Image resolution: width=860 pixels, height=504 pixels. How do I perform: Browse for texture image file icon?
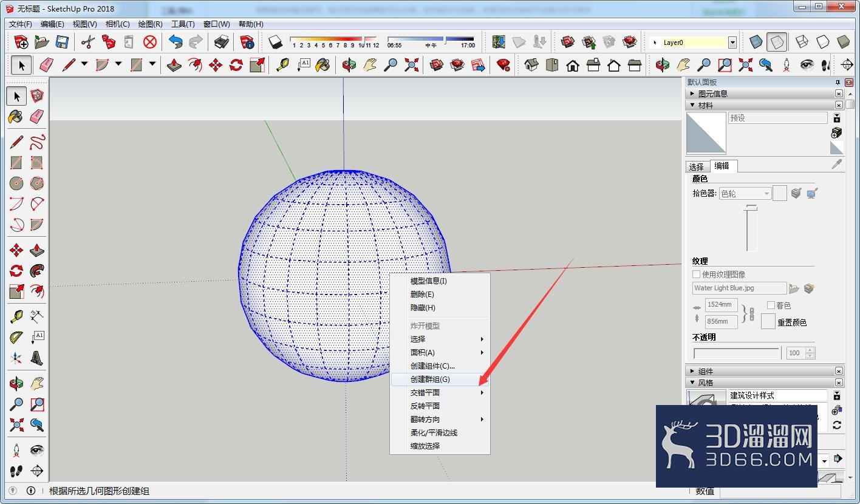pos(794,288)
